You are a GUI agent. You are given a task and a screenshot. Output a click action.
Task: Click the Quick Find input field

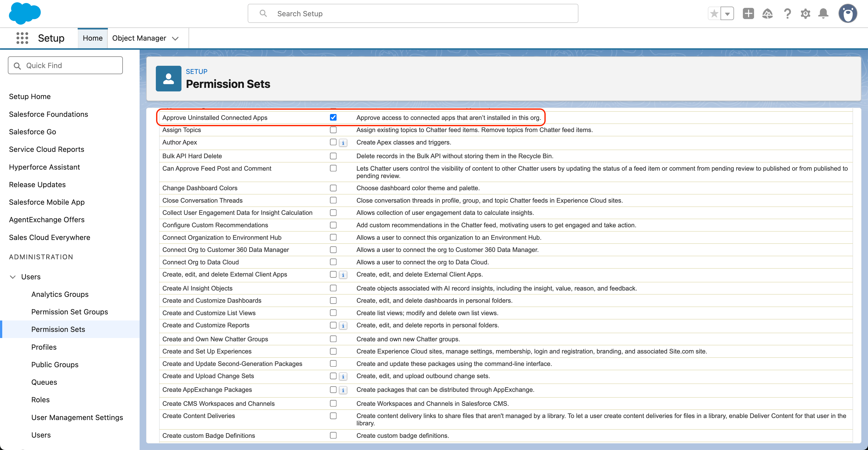tap(65, 66)
